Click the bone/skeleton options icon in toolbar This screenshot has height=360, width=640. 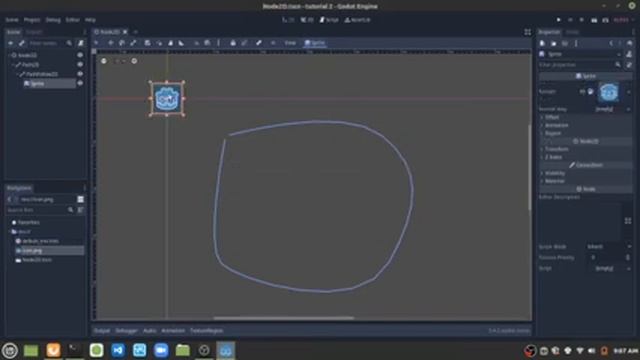point(259,43)
